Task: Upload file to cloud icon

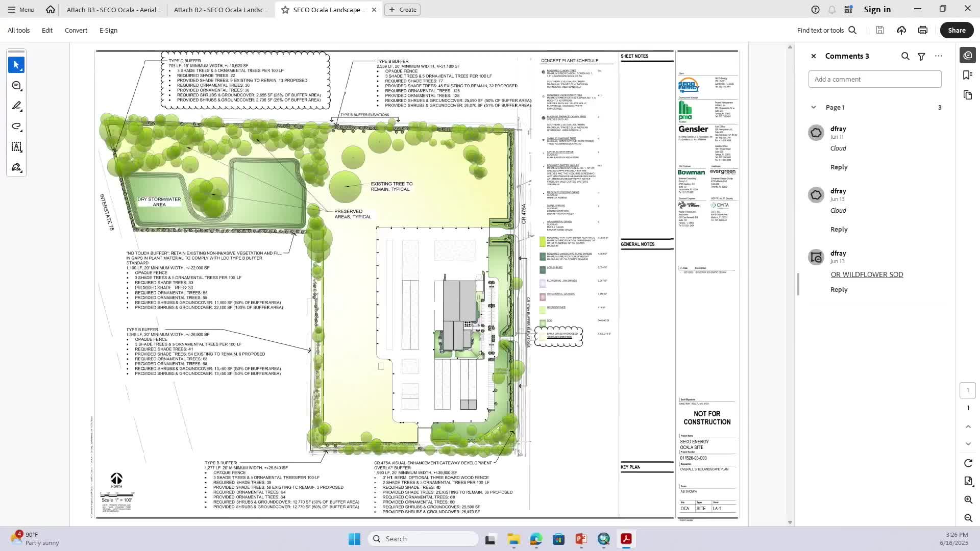Action: point(901,30)
